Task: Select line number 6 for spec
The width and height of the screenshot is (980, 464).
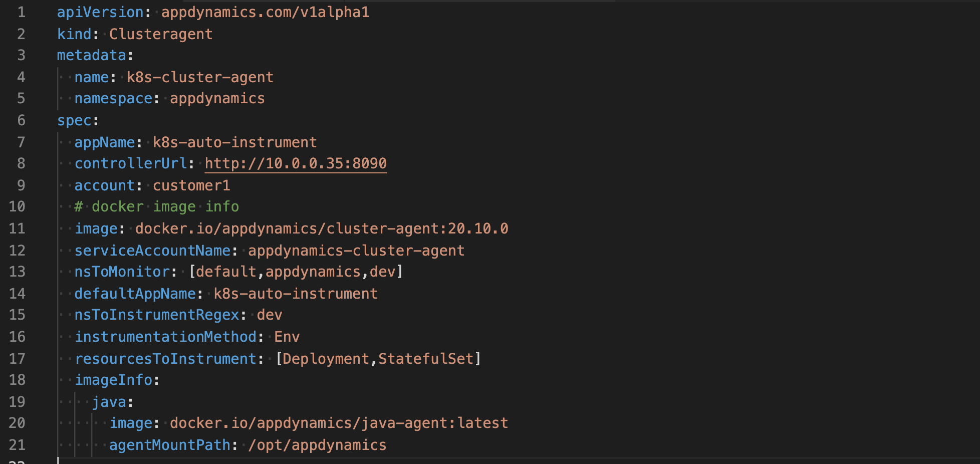Action: tap(22, 120)
